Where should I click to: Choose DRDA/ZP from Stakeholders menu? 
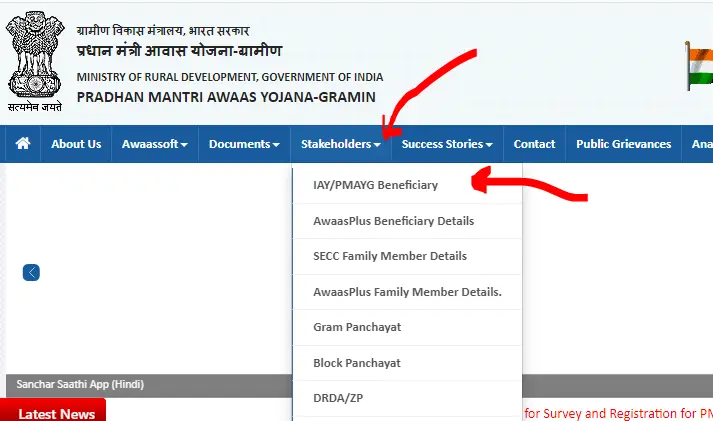[407, 398]
